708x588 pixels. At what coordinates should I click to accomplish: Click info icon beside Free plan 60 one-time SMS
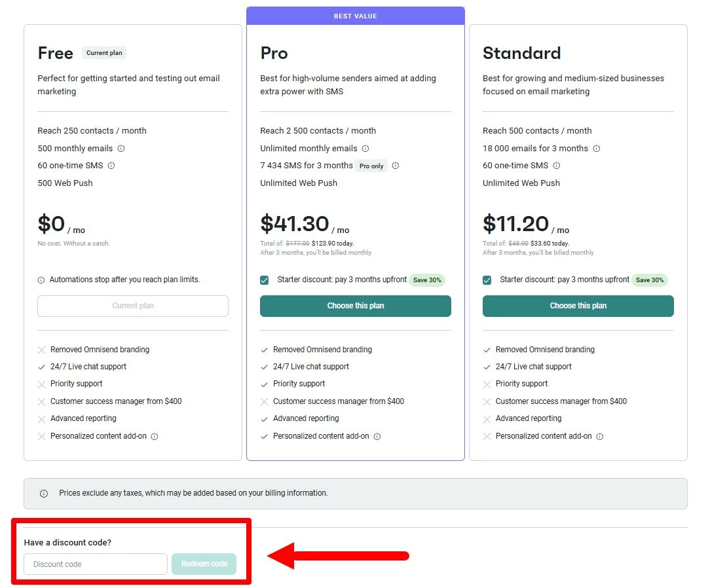click(x=111, y=166)
